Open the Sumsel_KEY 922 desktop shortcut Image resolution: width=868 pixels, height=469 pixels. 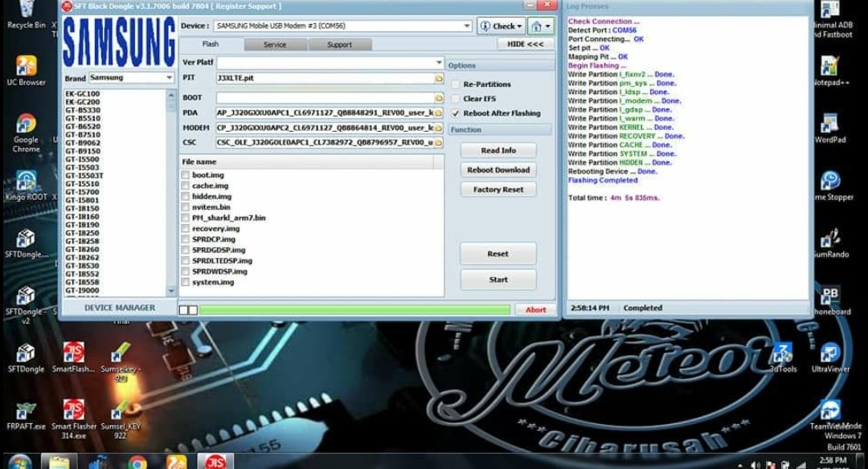pyautogui.click(x=121, y=420)
